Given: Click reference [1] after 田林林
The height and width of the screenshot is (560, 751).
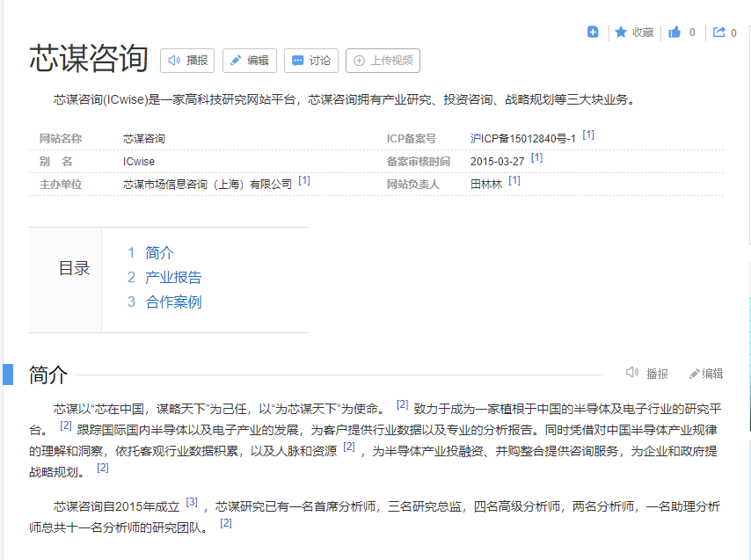Looking at the screenshot, I should coord(514,180).
